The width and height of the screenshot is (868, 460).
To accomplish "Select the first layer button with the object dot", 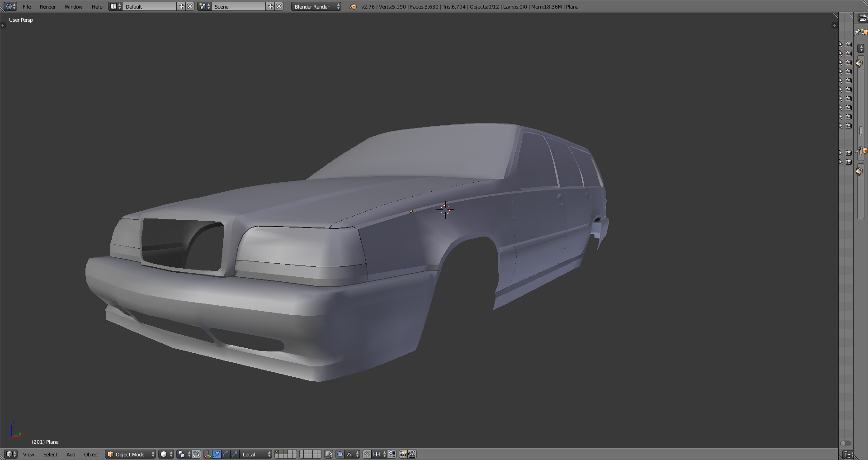I will (277, 452).
